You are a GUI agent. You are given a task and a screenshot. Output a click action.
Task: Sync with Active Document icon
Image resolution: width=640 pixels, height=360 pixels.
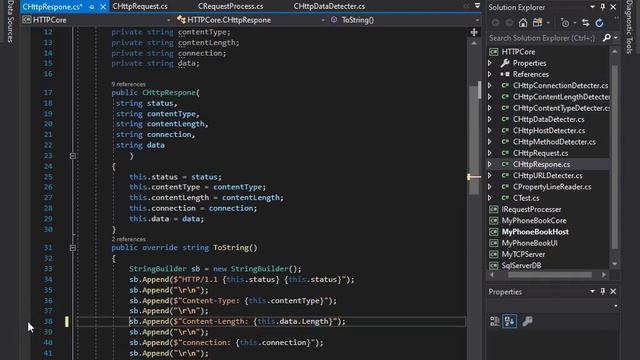point(585,23)
